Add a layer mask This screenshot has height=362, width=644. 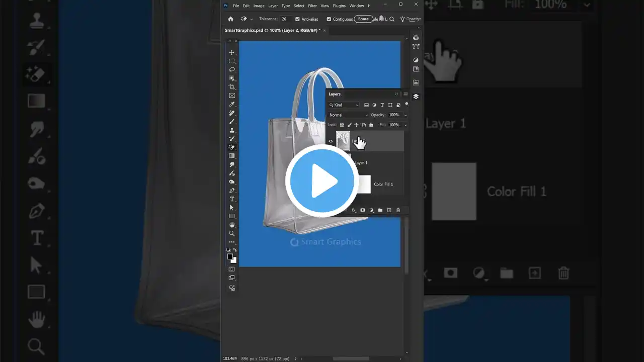point(362,210)
